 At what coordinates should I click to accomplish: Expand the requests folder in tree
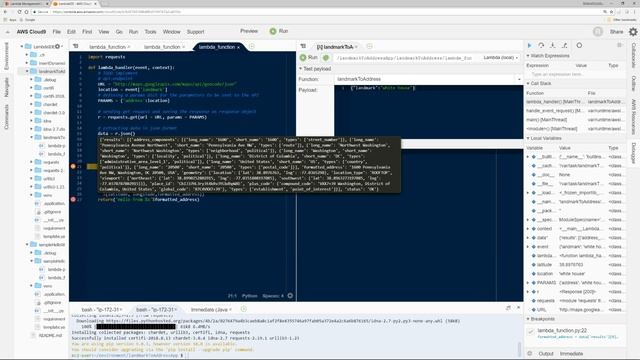point(31,162)
